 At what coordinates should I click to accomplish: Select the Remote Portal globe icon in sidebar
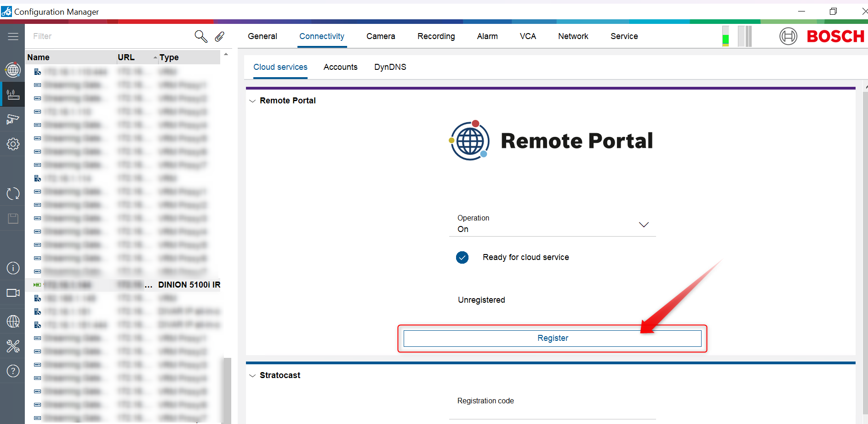coord(13,70)
